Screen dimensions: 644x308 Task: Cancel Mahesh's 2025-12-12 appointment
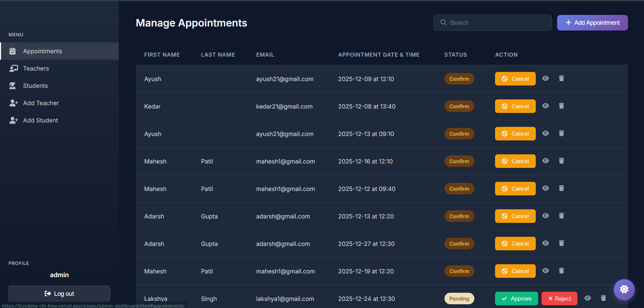click(x=515, y=189)
